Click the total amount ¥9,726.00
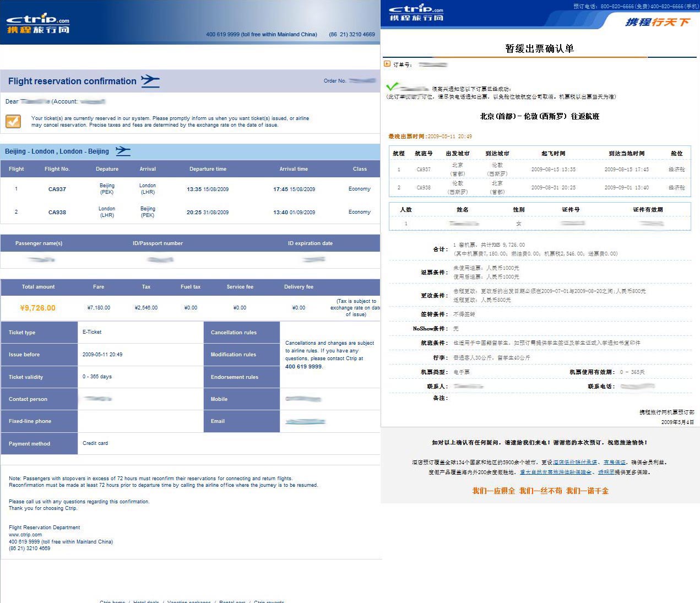Image resolution: width=700 pixels, height=603 pixels. [x=38, y=308]
